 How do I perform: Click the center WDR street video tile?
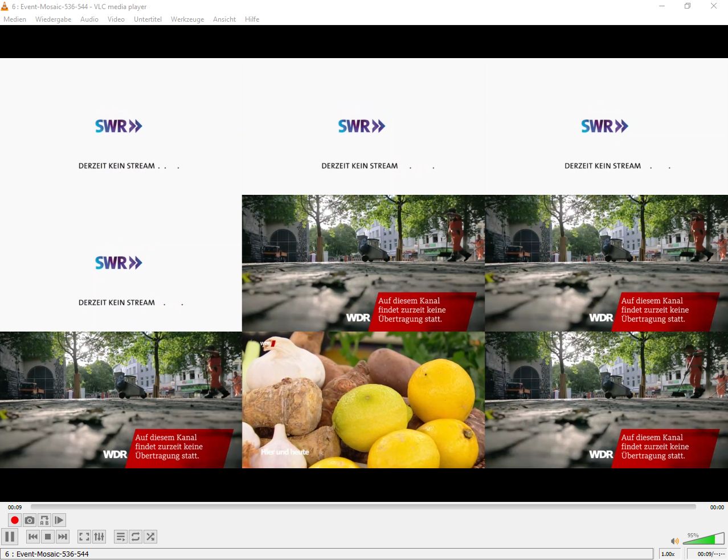[363, 263]
